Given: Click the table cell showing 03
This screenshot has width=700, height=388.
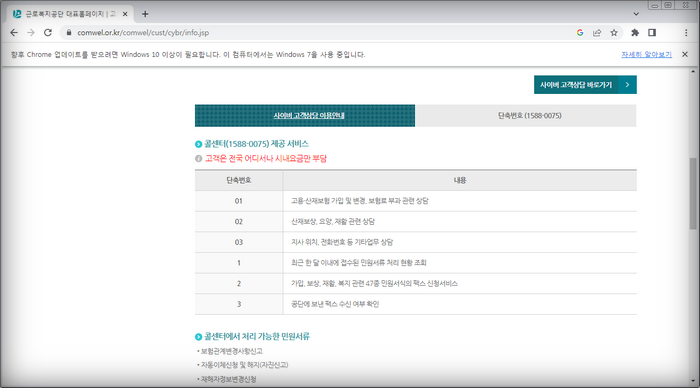Looking at the screenshot, I should 239,242.
